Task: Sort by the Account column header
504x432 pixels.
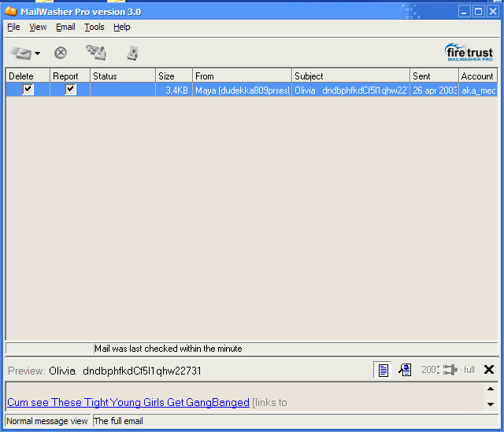Action: click(478, 76)
